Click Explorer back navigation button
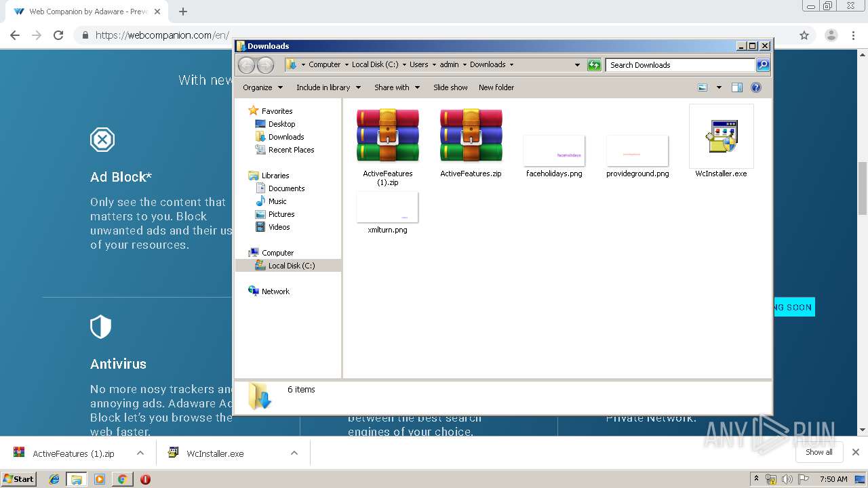Screen dimensions: 868x488 tap(246, 65)
